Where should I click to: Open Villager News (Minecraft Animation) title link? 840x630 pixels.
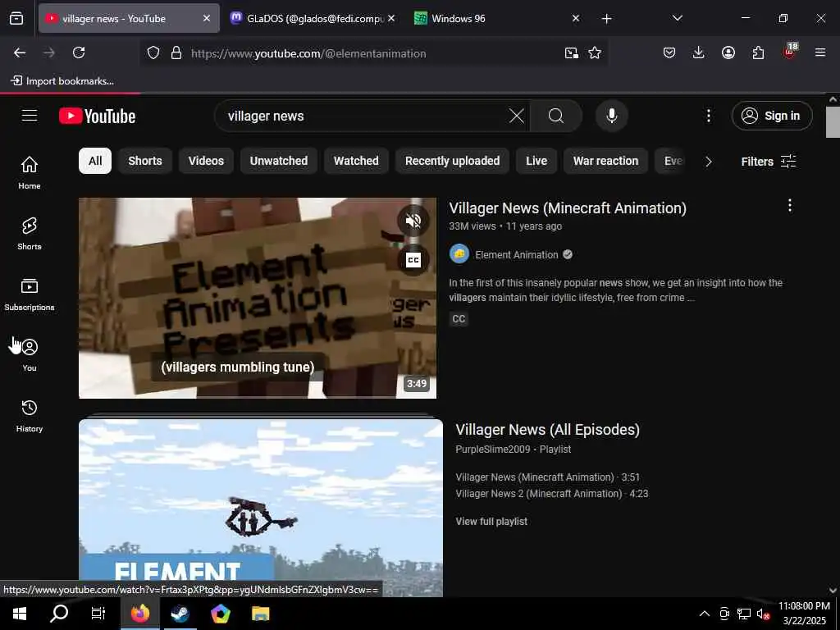(x=568, y=208)
